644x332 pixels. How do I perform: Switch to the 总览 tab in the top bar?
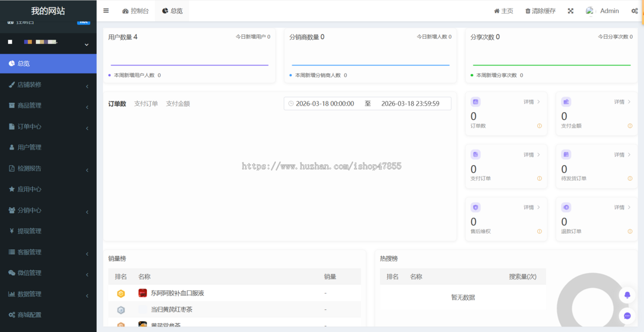172,11
